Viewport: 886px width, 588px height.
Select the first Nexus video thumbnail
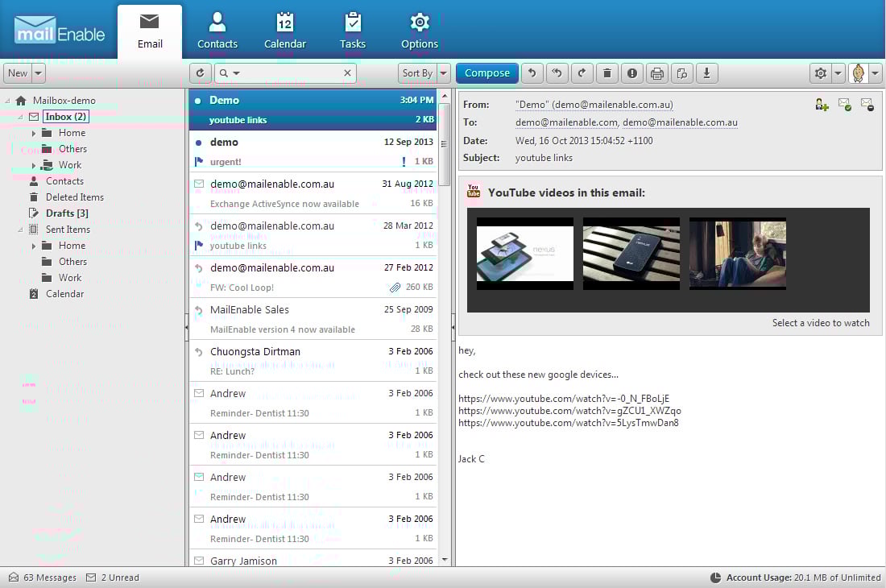(525, 254)
